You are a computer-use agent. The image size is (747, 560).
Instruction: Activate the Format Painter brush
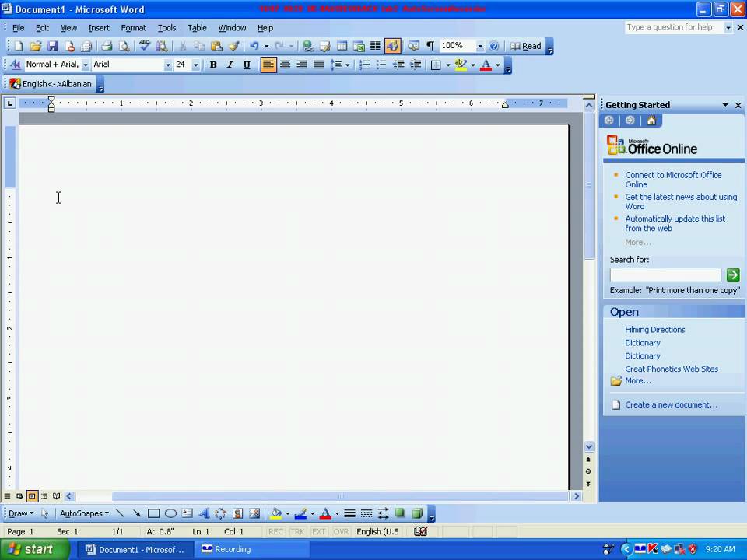(233, 46)
